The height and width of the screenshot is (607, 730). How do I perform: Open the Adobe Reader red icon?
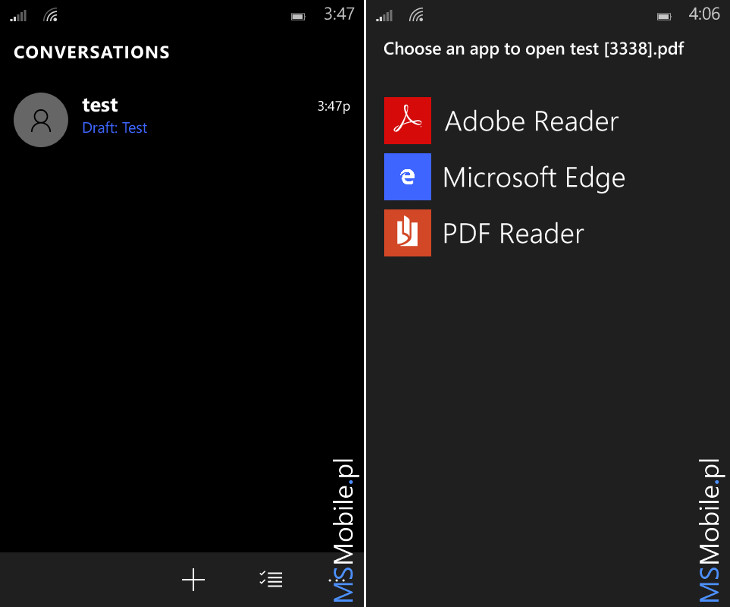point(407,121)
